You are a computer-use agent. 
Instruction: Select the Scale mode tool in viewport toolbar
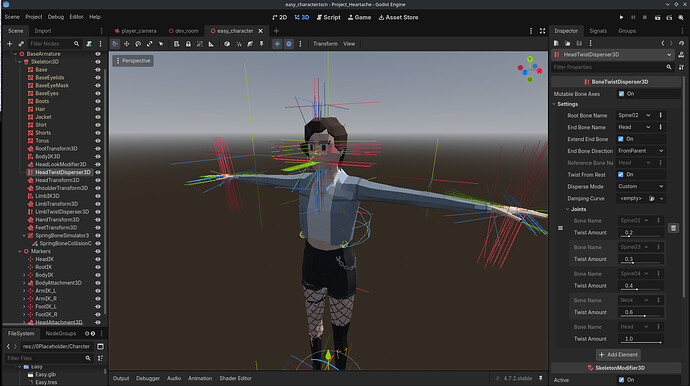pyautogui.click(x=149, y=44)
